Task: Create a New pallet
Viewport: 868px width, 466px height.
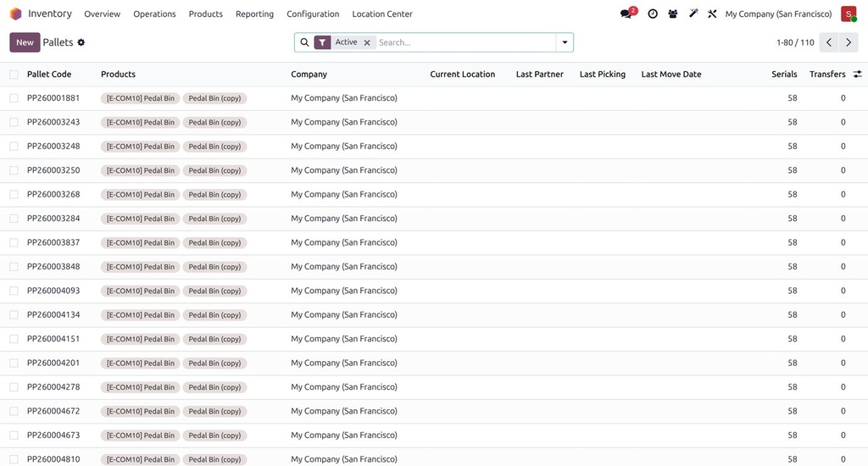Action: pyautogui.click(x=25, y=42)
